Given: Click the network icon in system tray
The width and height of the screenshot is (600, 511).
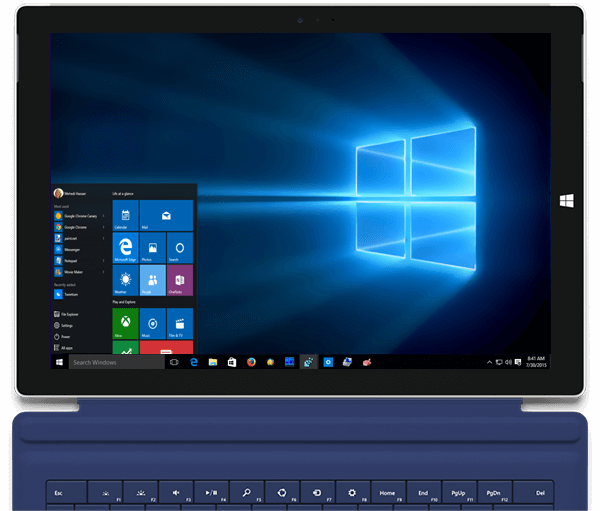Looking at the screenshot, I should [x=499, y=362].
